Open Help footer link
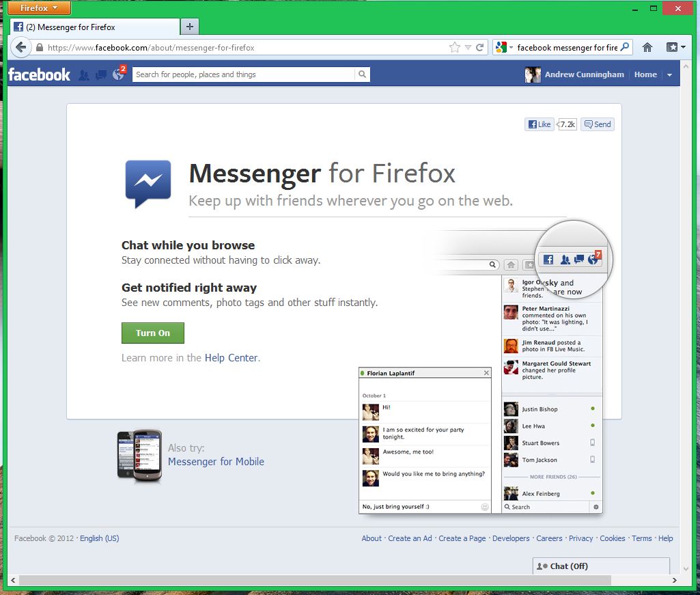The width and height of the screenshot is (700, 595). (666, 538)
